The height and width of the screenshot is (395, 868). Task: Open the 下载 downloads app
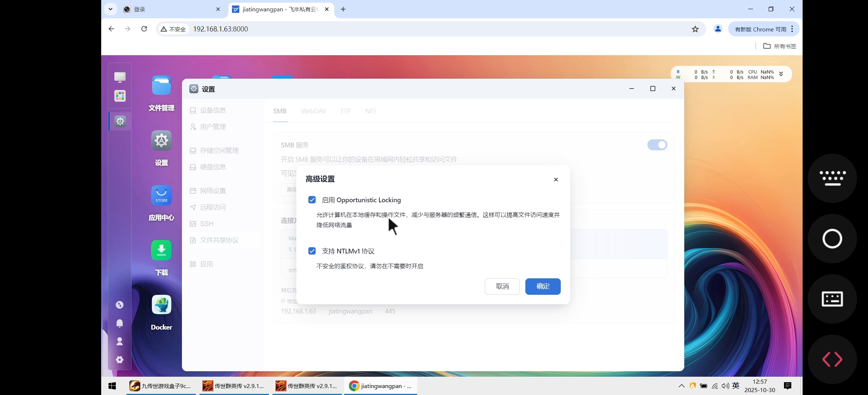[161, 250]
